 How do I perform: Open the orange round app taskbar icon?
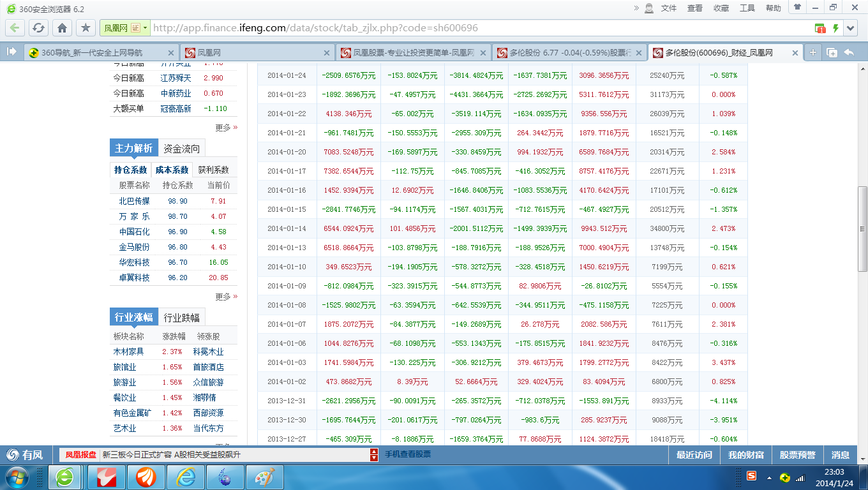146,477
